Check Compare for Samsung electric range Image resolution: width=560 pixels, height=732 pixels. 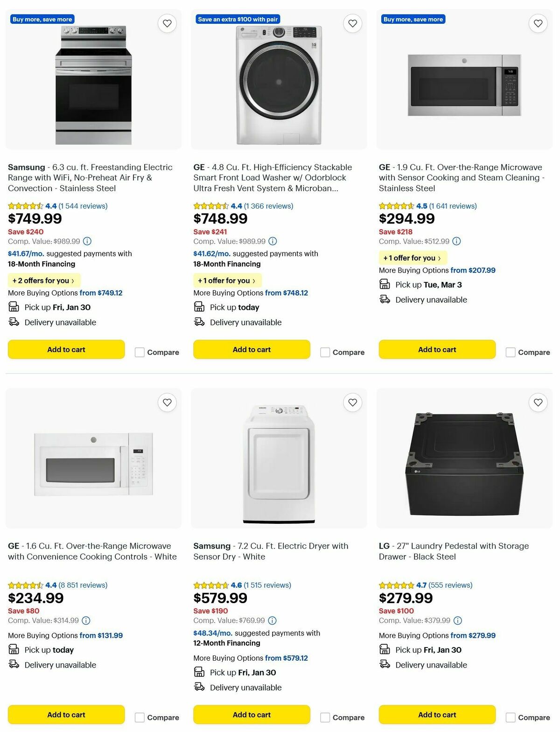140,352
